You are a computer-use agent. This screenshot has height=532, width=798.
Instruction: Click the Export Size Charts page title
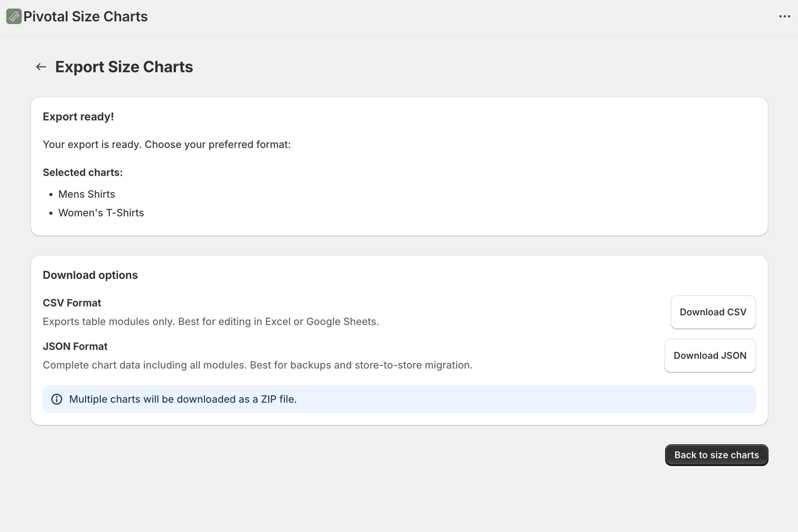coord(124,66)
